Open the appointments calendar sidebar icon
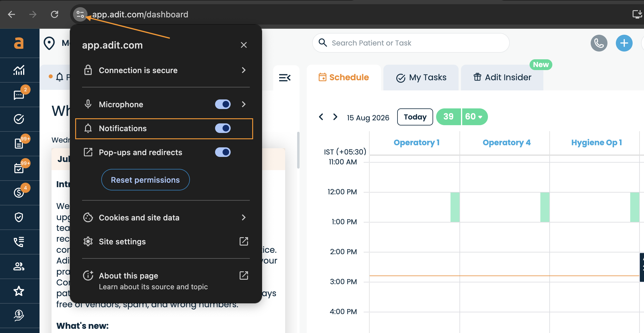This screenshot has height=333, width=644. (19, 168)
